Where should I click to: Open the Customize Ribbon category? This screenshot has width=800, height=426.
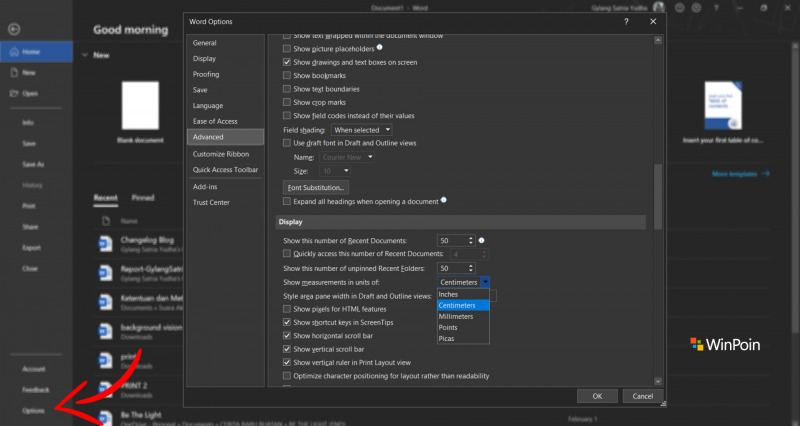[225, 154]
